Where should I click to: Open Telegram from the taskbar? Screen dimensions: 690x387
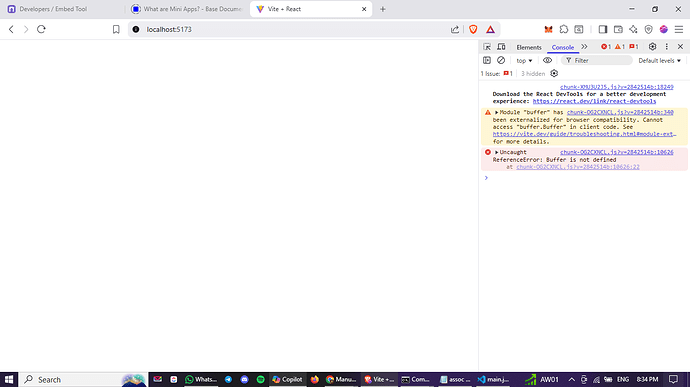coord(228,380)
